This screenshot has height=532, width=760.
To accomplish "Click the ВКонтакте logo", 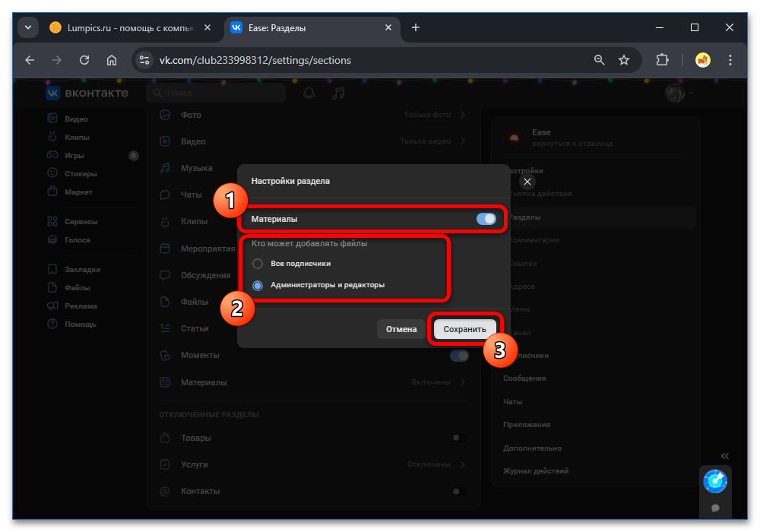I will pos(87,93).
